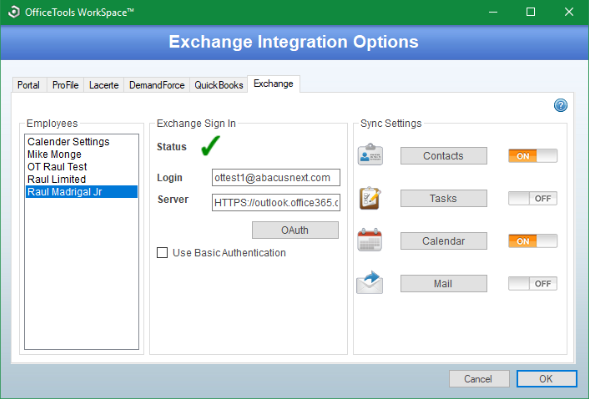Select Raul Madrigal Jr employee

click(x=82, y=192)
